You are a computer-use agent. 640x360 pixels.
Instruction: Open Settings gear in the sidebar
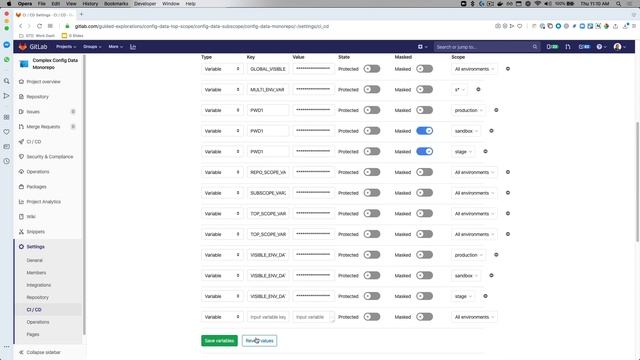32,247
